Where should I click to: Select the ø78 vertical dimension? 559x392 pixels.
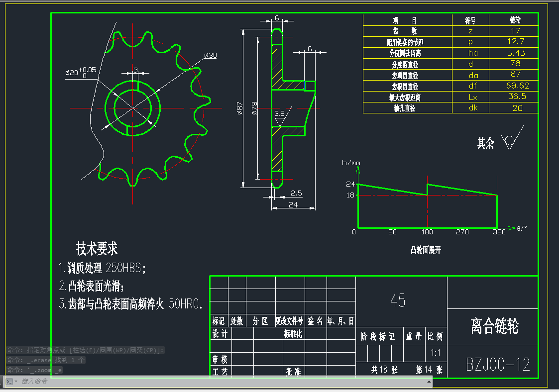[x=254, y=108]
